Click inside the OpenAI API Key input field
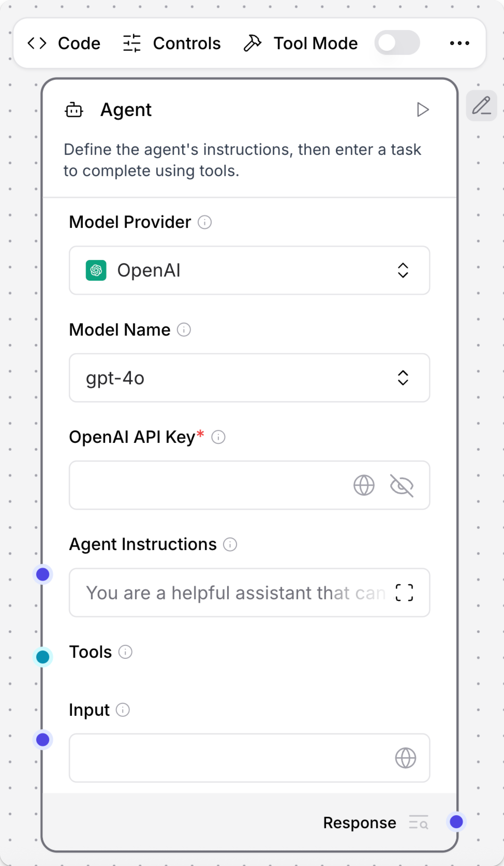504x866 pixels. tap(206, 486)
